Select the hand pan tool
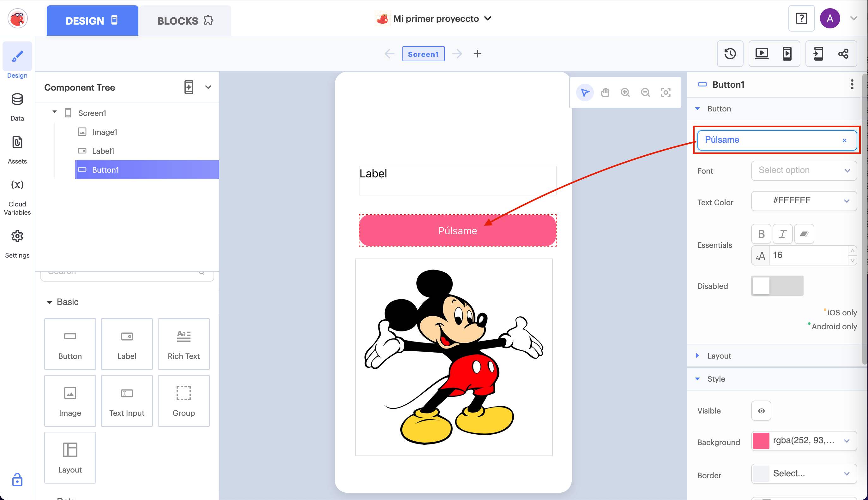The image size is (868, 500). click(x=605, y=92)
